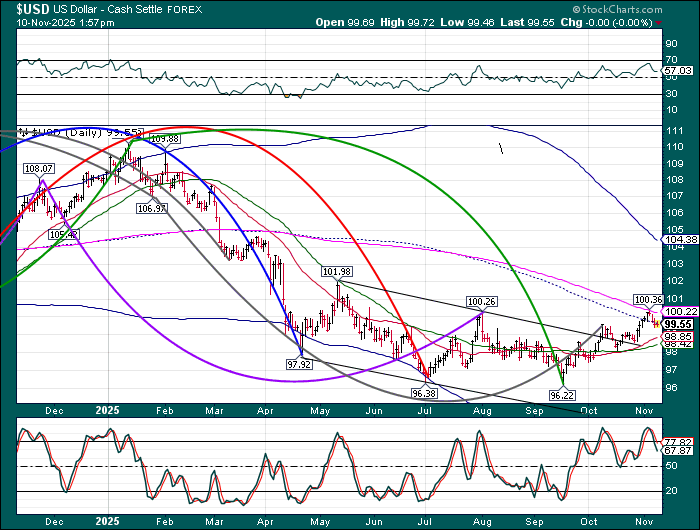Click the 96.38 July low label

[426, 393]
